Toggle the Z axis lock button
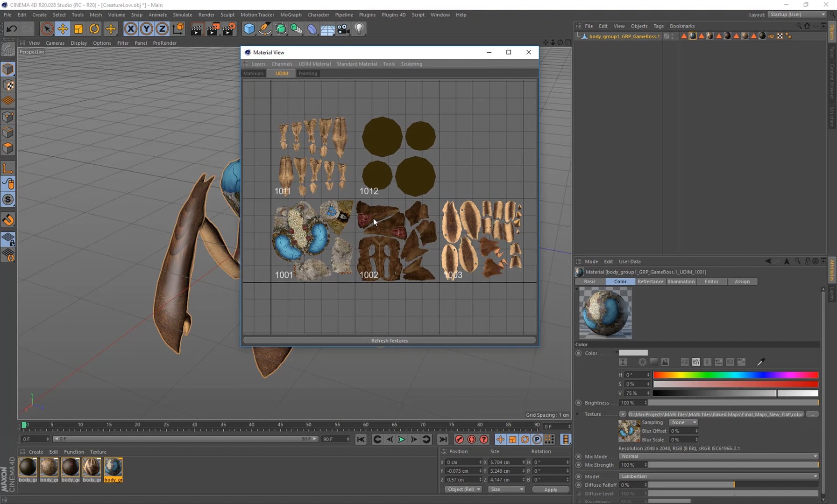837x504 pixels. pyautogui.click(x=162, y=28)
